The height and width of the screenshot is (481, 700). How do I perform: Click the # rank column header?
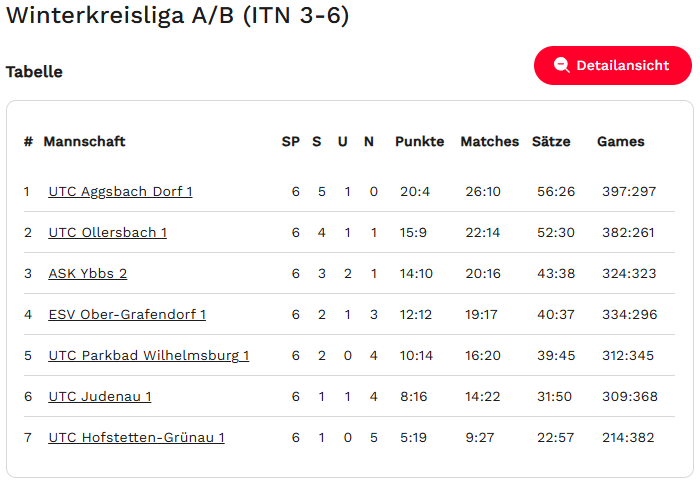28,142
